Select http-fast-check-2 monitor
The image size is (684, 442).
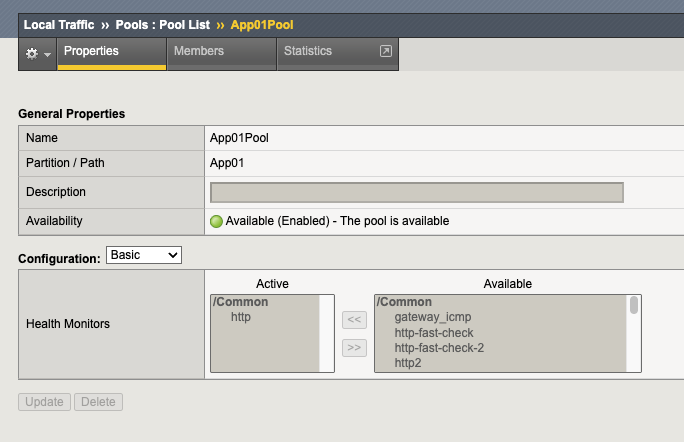point(439,348)
